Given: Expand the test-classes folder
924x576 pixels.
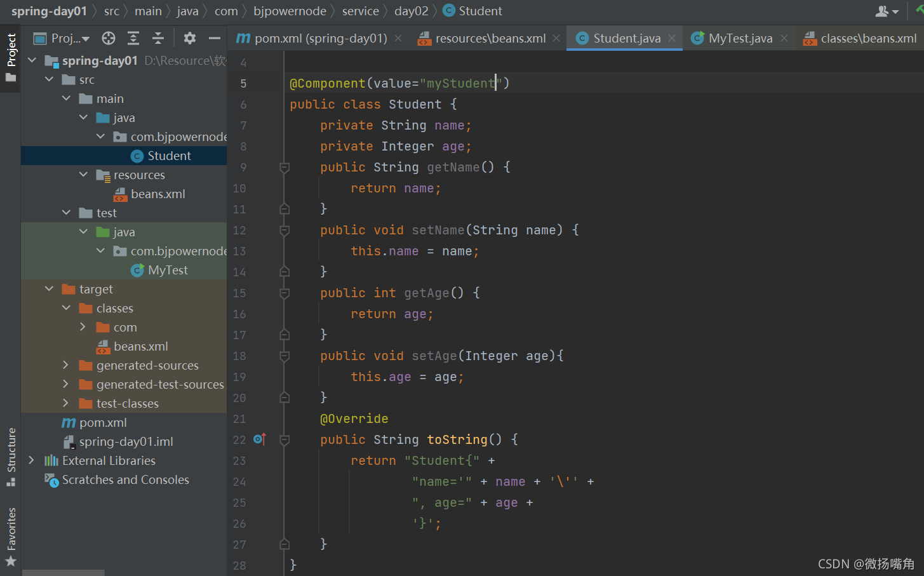Looking at the screenshot, I should (66, 403).
